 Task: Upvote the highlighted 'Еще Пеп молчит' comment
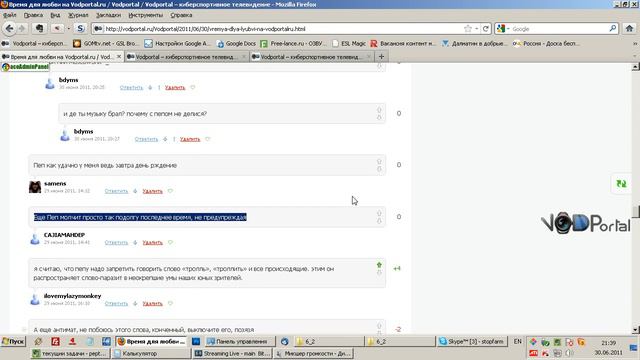379,213
